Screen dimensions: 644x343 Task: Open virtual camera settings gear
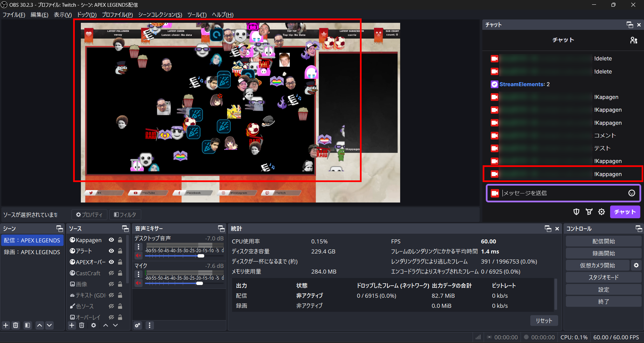pos(636,266)
